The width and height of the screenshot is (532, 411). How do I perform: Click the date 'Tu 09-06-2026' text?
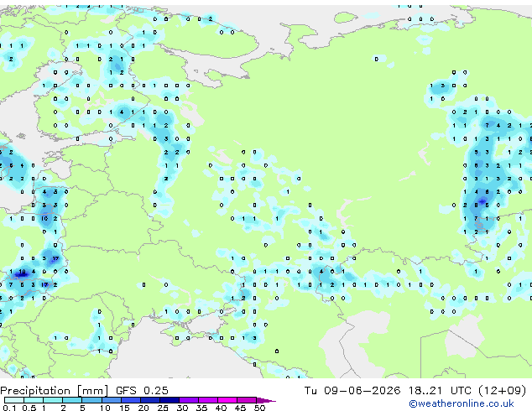tap(352, 391)
